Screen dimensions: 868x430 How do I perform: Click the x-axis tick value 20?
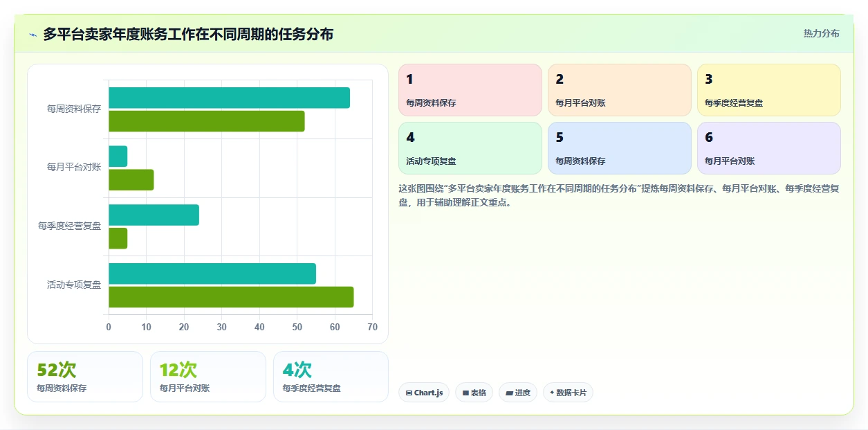[184, 327]
